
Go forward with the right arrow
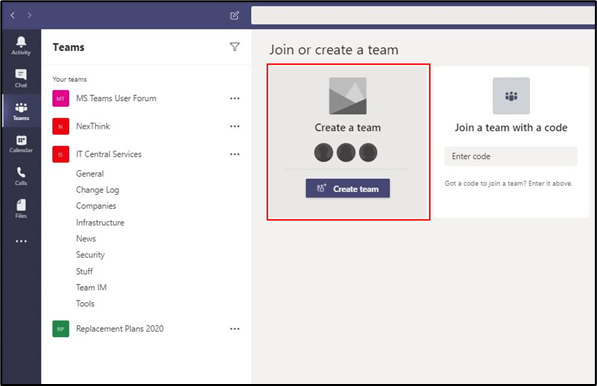(29, 15)
